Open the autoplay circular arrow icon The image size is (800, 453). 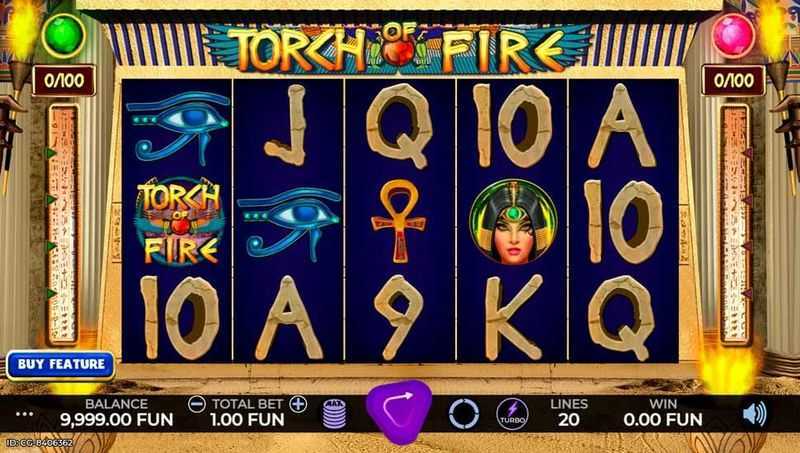click(x=463, y=413)
